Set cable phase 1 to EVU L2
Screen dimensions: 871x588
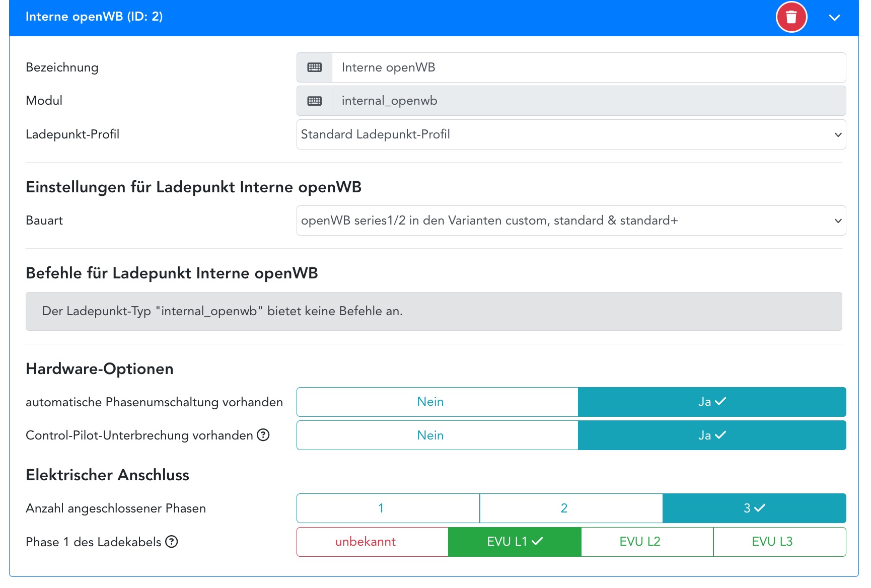coord(647,542)
